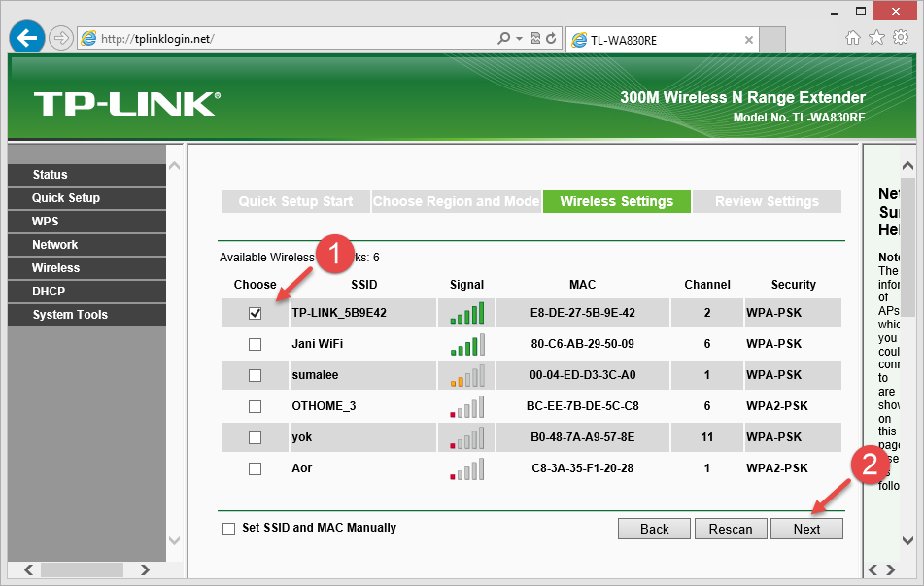
Task: Click the channel value 11 for yok
Action: 707,437
